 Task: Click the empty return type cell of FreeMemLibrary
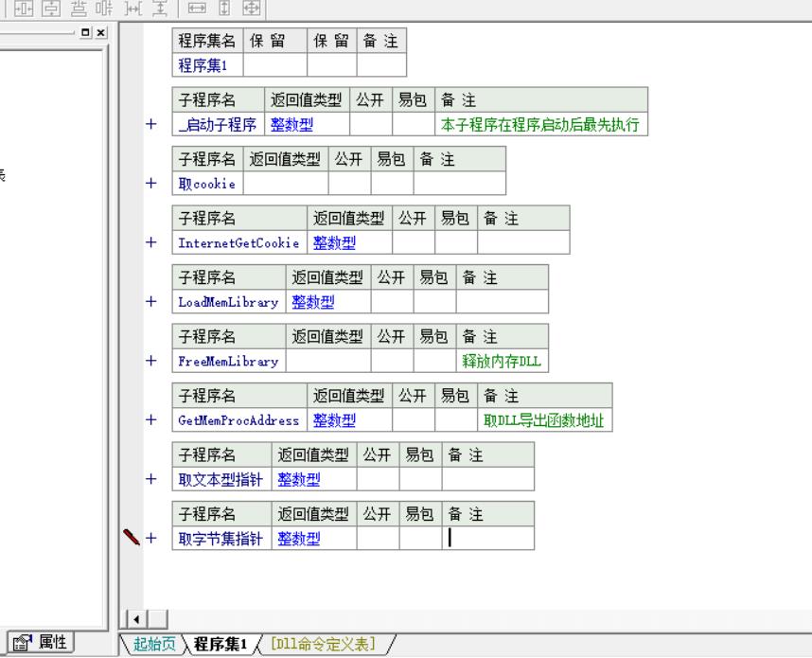tap(328, 361)
